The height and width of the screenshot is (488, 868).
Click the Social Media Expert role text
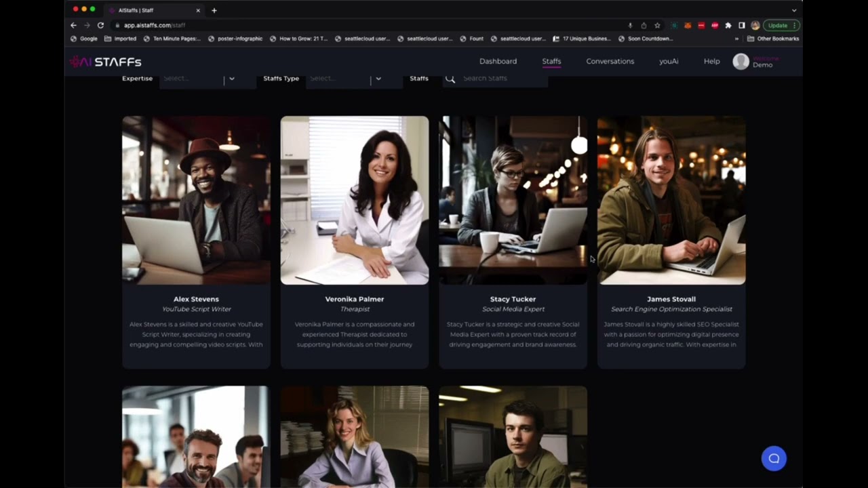tap(513, 309)
